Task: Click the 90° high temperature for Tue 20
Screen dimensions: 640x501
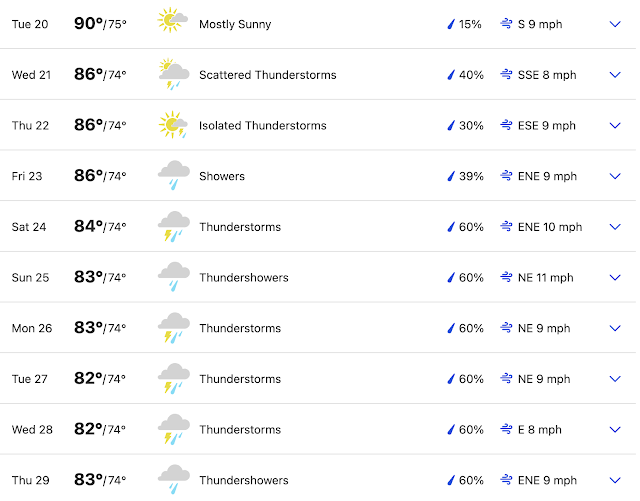Action: [89, 23]
